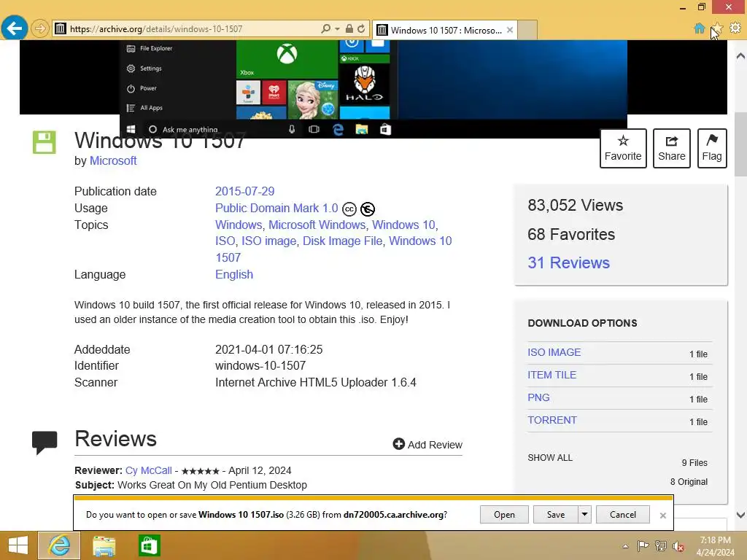Click the public domain no-copyright icon
This screenshot has width=747, height=560.
368,209
